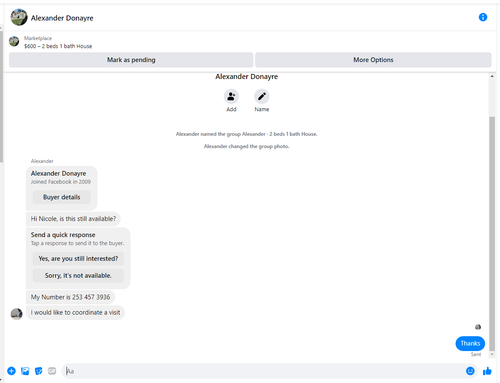
Task: Add people to the group
Action: pyautogui.click(x=231, y=97)
